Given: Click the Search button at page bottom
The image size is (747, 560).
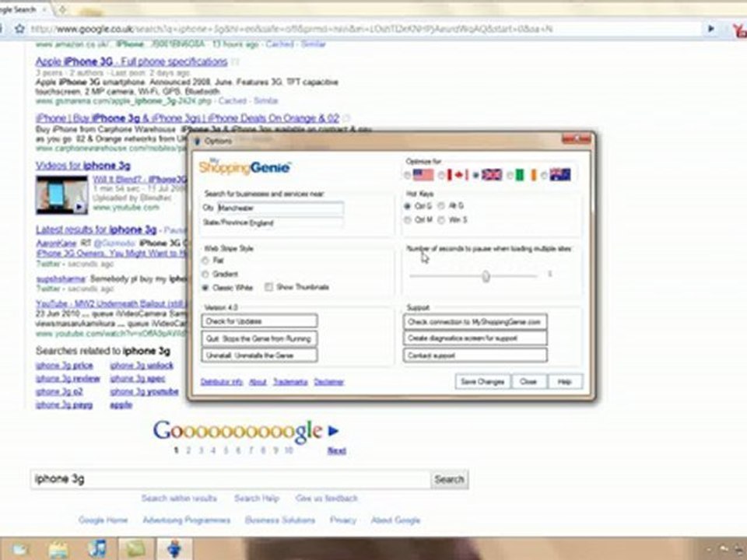Looking at the screenshot, I should click(x=449, y=480).
